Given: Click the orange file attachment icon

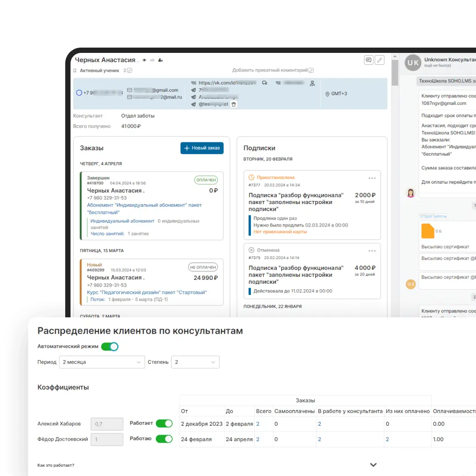Looking at the screenshot, I should (428, 231).
